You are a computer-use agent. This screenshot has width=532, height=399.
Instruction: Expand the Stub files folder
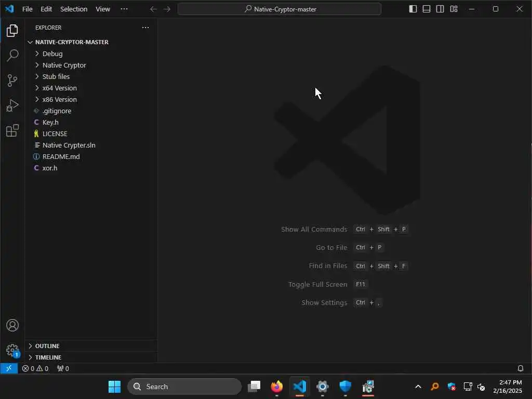(x=91, y=77)
